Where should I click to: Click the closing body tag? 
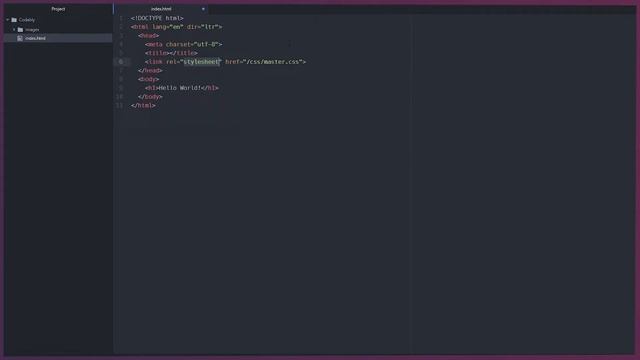click(150, 97)
